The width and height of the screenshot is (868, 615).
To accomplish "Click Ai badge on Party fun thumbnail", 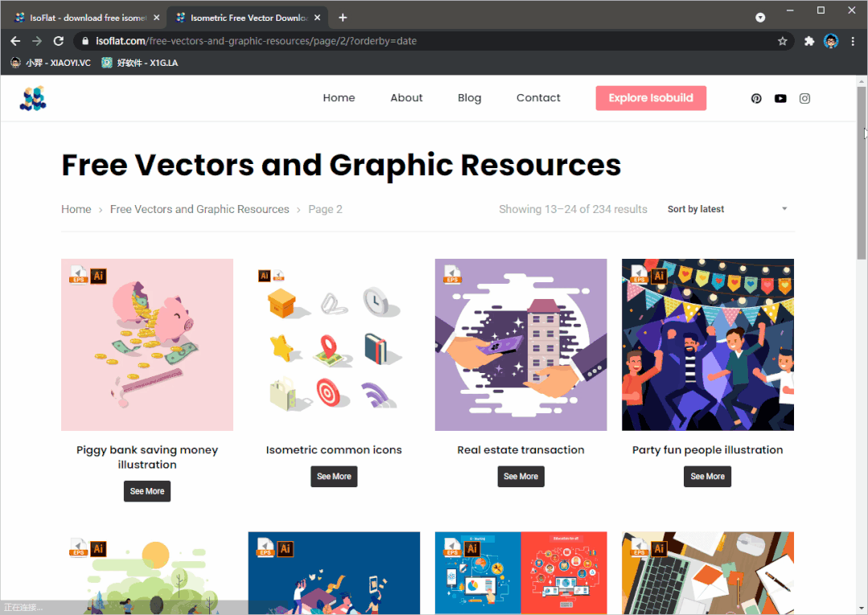I will tap(659, 276).
